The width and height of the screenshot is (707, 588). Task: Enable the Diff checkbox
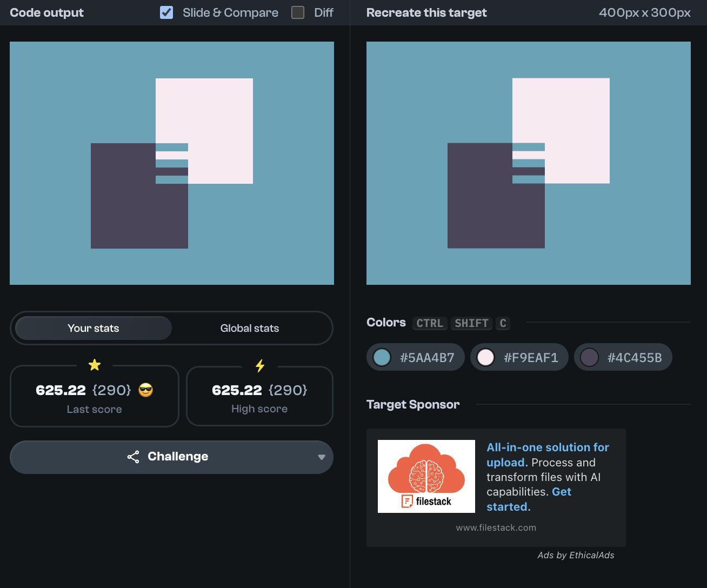pos(298,12)
